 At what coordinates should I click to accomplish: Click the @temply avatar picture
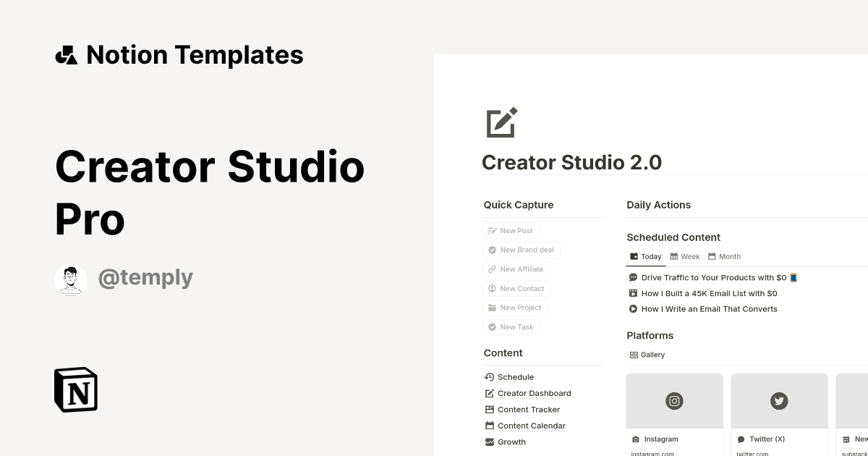point(70,278)
